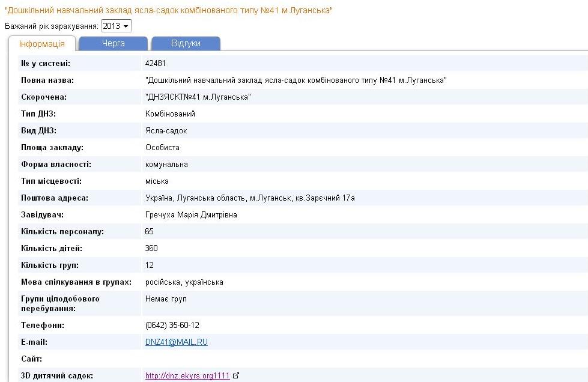Click the full name value in Повна назва row
This screenshot has width=588, height=382.
click(296, 80)
